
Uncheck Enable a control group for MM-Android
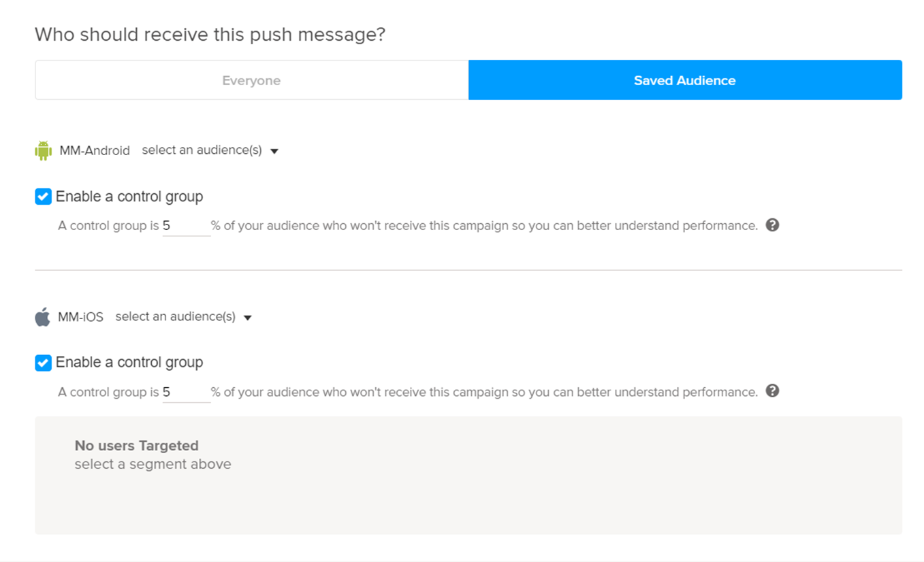(43, 197)
